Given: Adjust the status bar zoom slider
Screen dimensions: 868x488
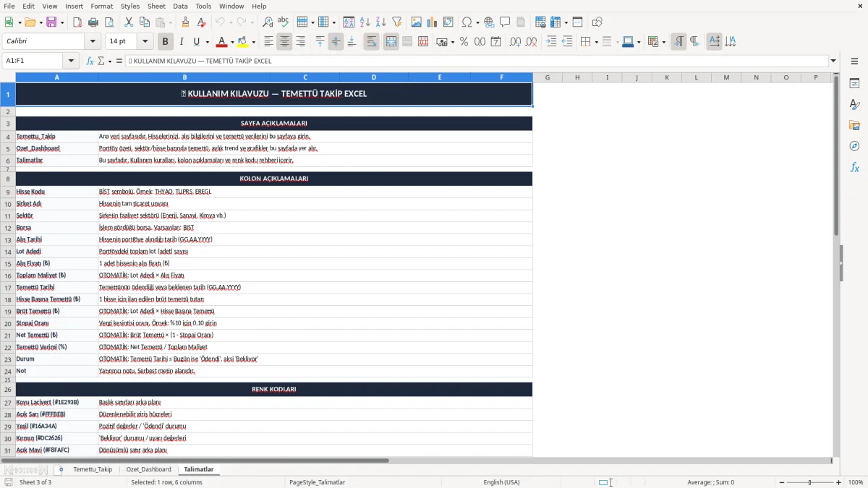Looking at the screenshot, I should (x=809, y=482).
